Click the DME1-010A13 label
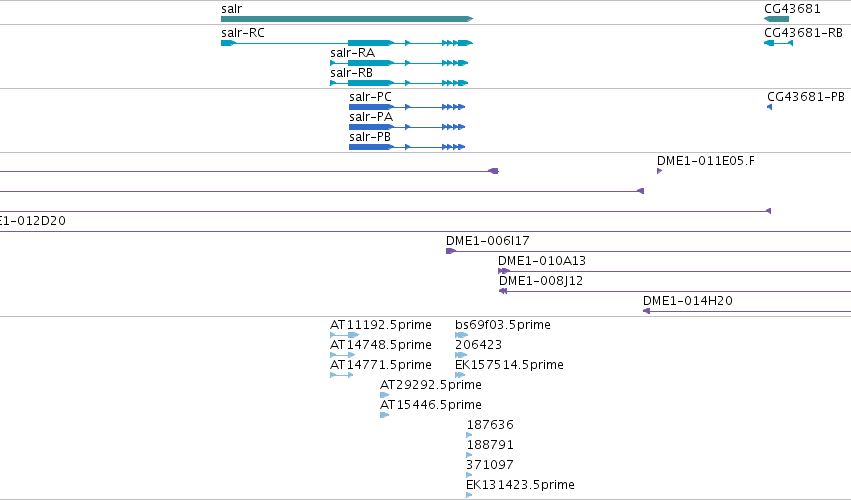This screenshot has height=500, width=851. 542,261
